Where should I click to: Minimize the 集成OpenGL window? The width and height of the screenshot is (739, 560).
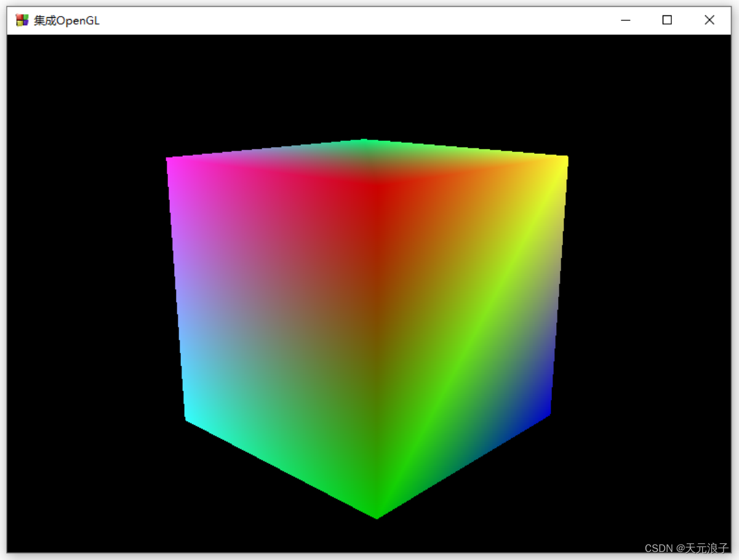pos(626,20)
